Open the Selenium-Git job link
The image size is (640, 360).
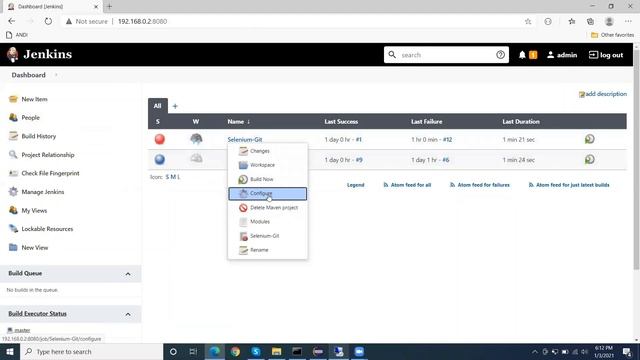[245, 140]
